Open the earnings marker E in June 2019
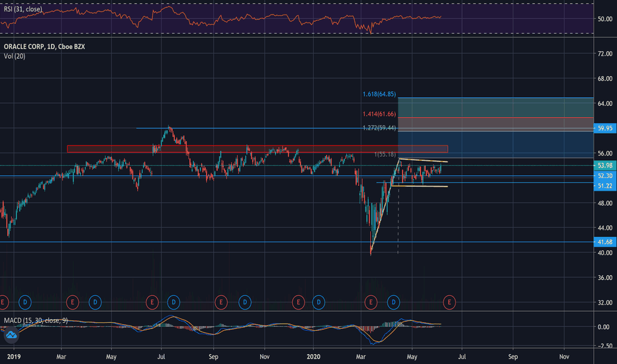This screenshot has height=364, width=617. [152, 302]
